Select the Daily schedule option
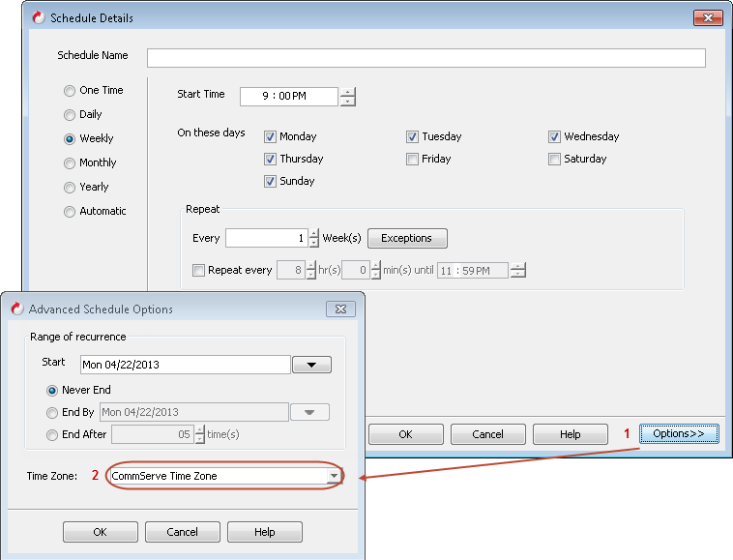The image size is (733, 560). (70, 115)
